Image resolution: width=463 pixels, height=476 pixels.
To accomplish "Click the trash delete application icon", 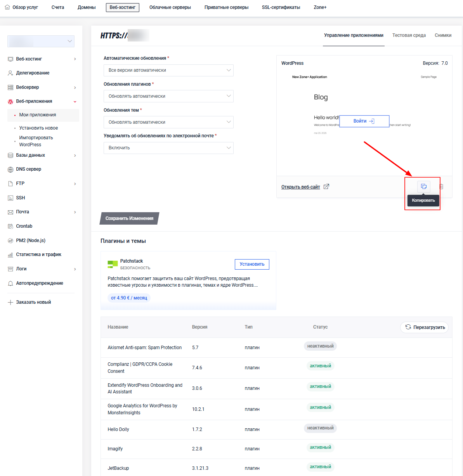I will (441, 187).
